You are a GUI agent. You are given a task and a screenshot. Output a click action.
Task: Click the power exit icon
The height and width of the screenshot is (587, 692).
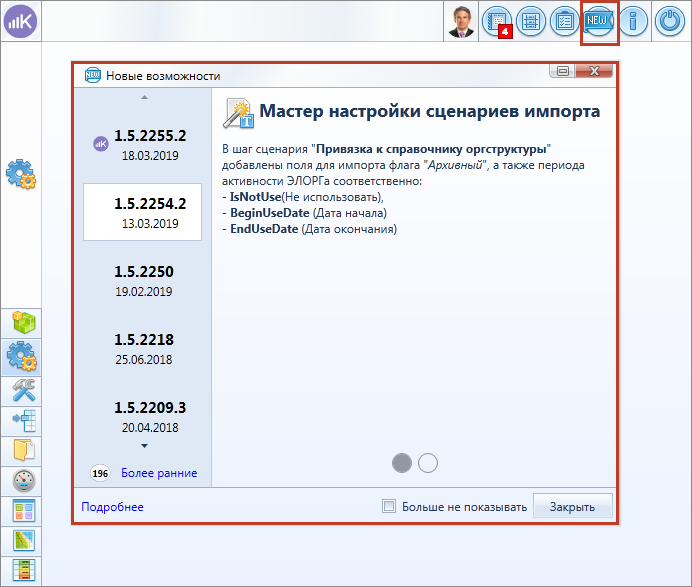click(x=669, y=21)
